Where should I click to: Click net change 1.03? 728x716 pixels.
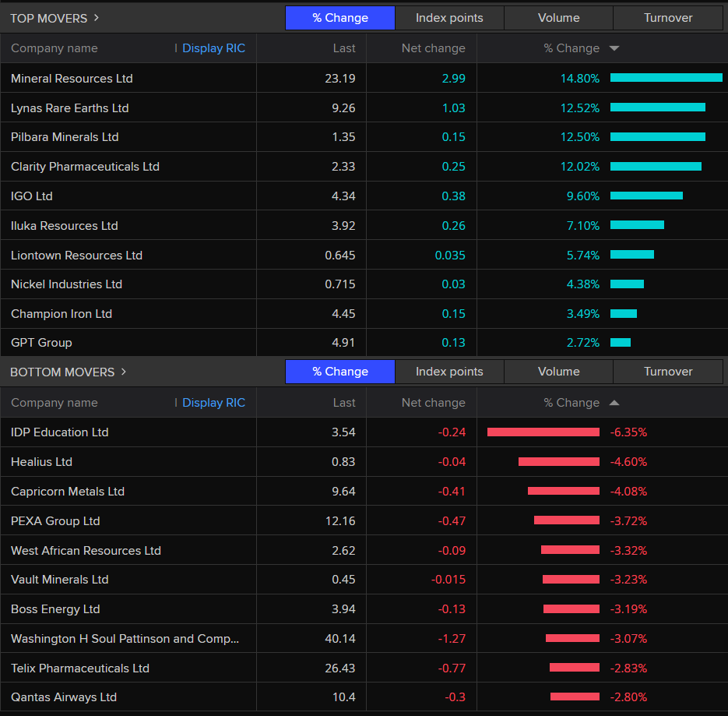pyautogui.click(x=454, y=108)
